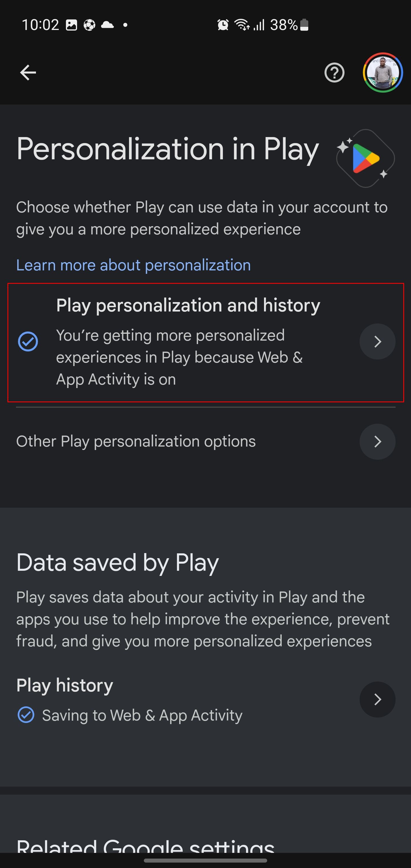Open the Google account profile avatar
The width and height of the screenshot is (411, 868).
coord(383,73)
